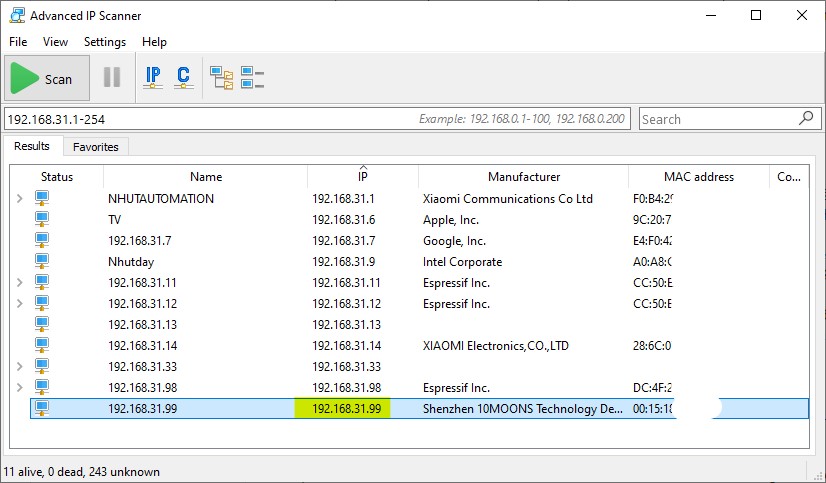826x483 pixels.
Task: Click the 192.168.31.6 IP cell
Action: tap(343, 220)
